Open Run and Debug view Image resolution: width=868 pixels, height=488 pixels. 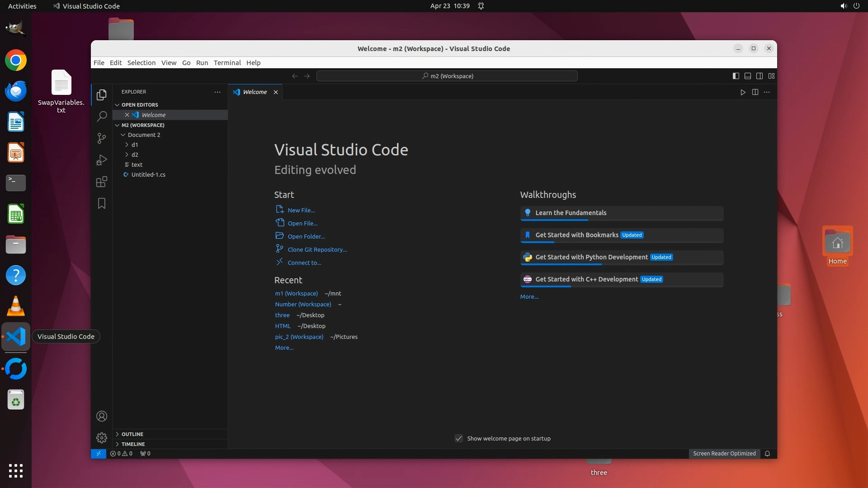[102, 160]
